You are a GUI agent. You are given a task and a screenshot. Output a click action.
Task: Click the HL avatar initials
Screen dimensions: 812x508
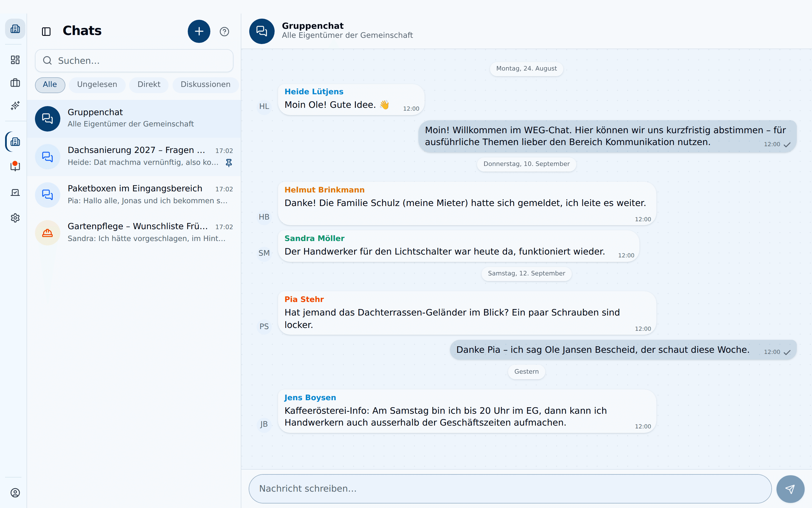[264, 106]
